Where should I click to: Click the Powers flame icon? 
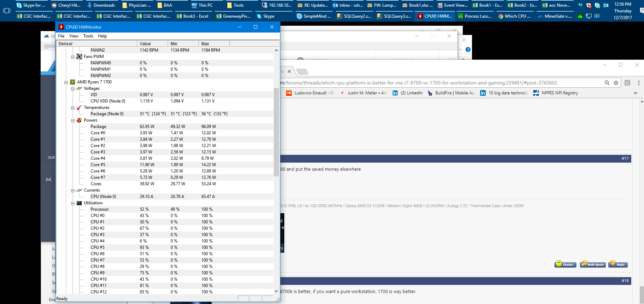(79, 120)
